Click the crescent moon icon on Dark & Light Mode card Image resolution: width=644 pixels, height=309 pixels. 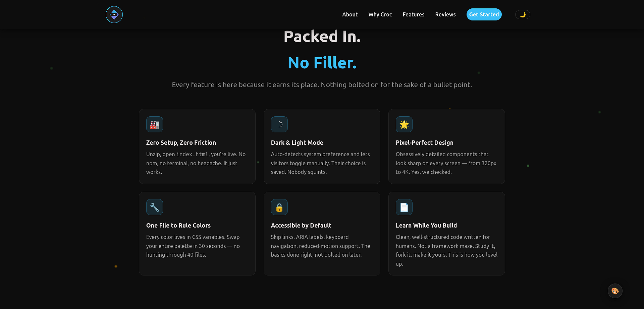pos(279,124)
